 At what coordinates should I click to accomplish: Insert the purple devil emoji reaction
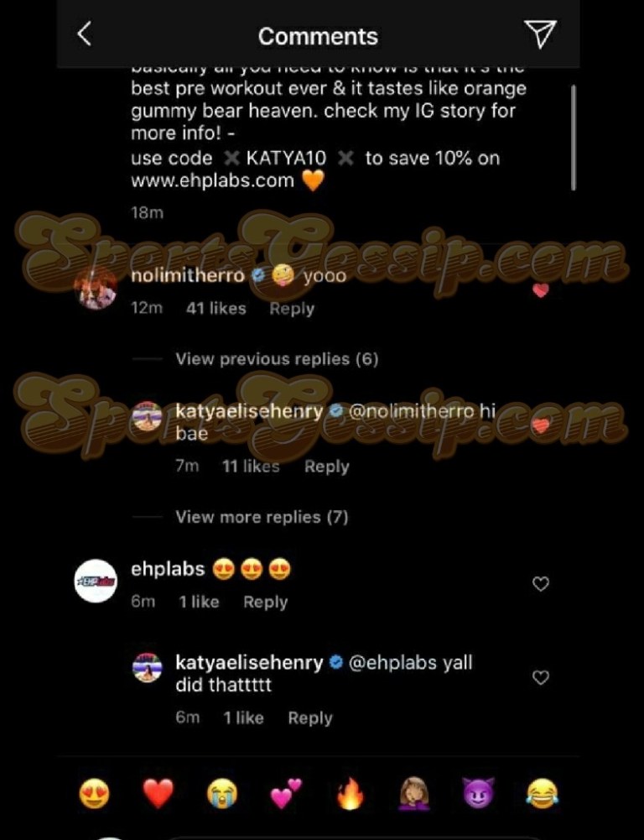point(478,794)
